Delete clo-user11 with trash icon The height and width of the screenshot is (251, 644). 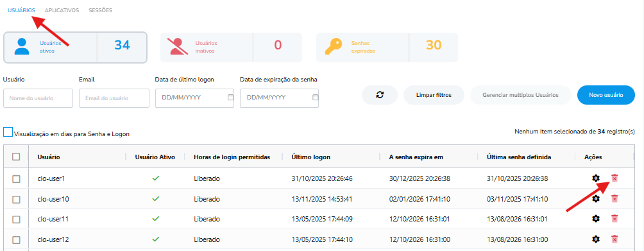(614, 218)
